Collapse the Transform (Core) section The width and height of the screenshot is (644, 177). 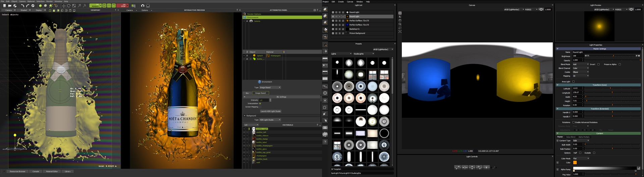(557, 85)
